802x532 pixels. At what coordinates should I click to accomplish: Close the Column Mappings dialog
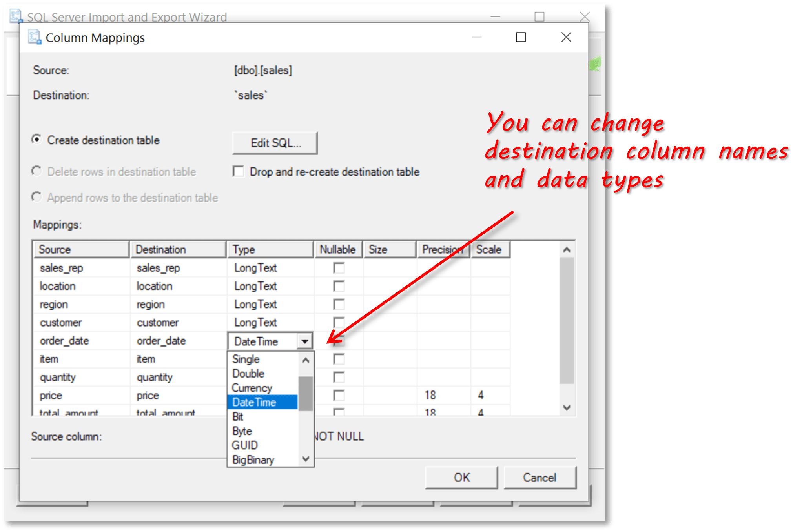point(566,37)
